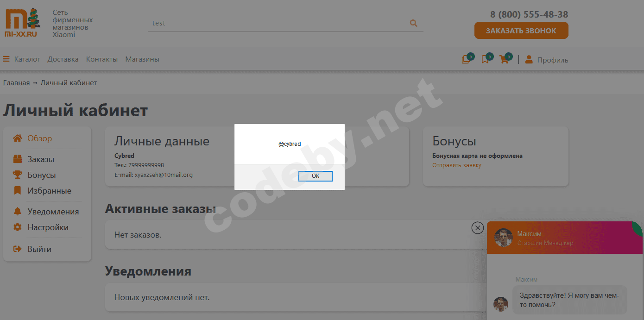Click the search magnifier icon
The image size is (644, 320).
pos(413,23)
